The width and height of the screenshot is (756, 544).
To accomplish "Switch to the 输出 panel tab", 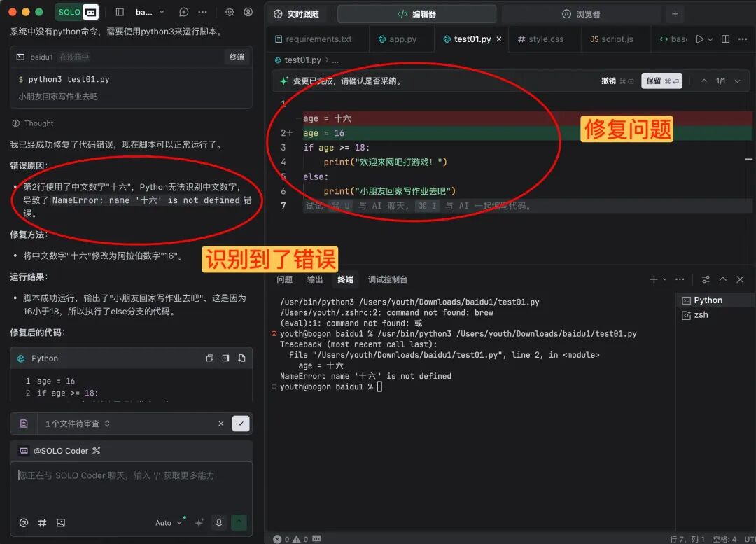I will pyautogui.click(x=315, y=280).
